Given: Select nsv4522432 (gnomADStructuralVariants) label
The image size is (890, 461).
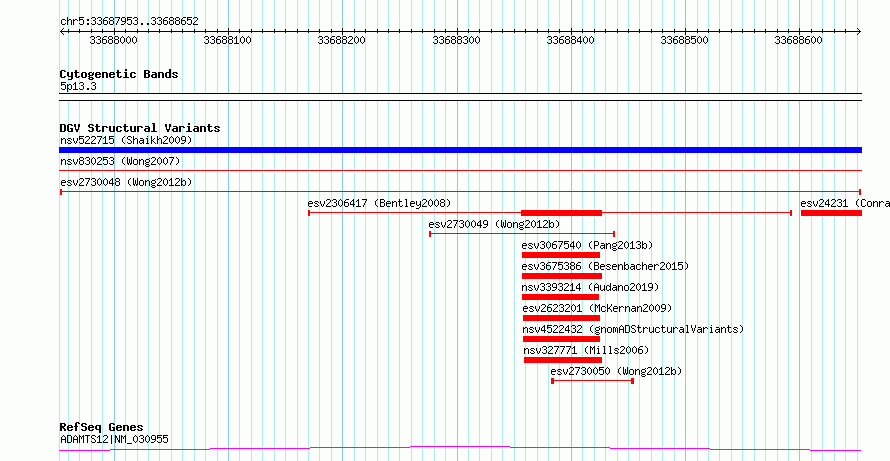Looking at the screenshot, I should (633, 329).
